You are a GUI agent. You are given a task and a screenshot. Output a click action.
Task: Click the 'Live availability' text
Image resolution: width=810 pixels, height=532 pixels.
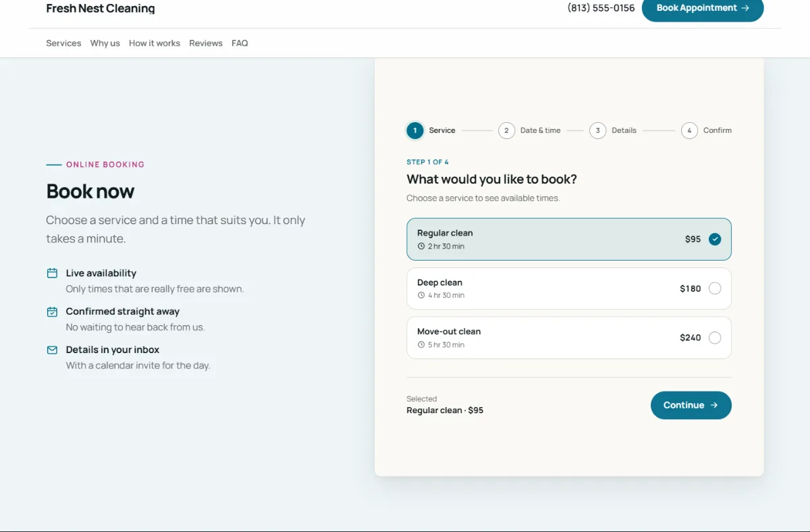click(x=101, y=273)
